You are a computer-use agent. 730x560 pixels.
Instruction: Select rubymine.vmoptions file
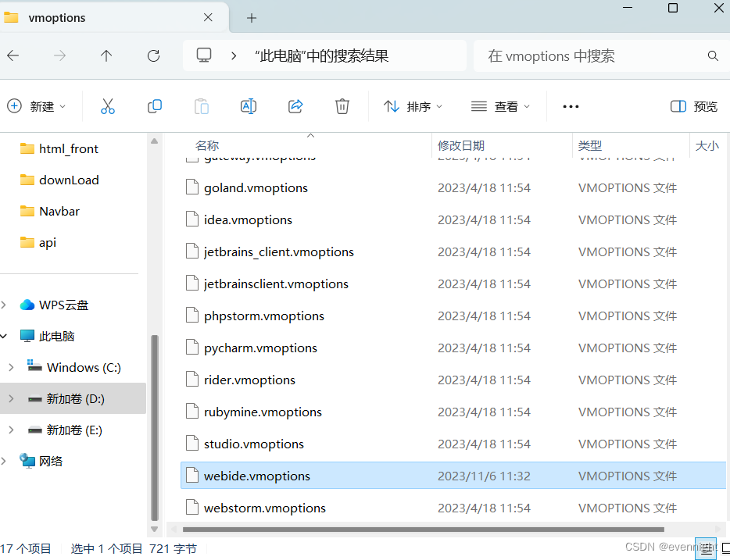(x=453, y=412)
